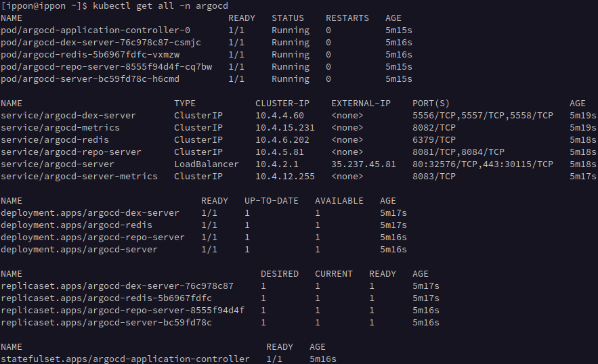Click the pod/argocd-server-bc59fd78c-h6cmd name
This screenshot has width=598, height=364.
[x=90, y=79]
